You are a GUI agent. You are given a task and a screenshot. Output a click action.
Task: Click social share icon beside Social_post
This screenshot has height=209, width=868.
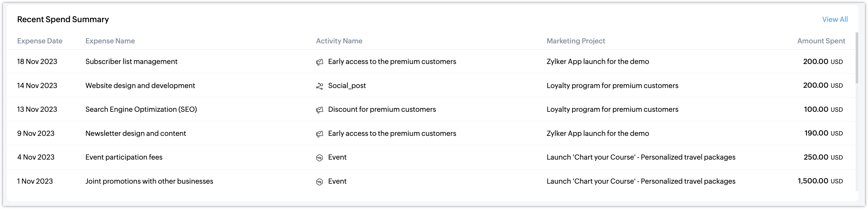(319, 86)
